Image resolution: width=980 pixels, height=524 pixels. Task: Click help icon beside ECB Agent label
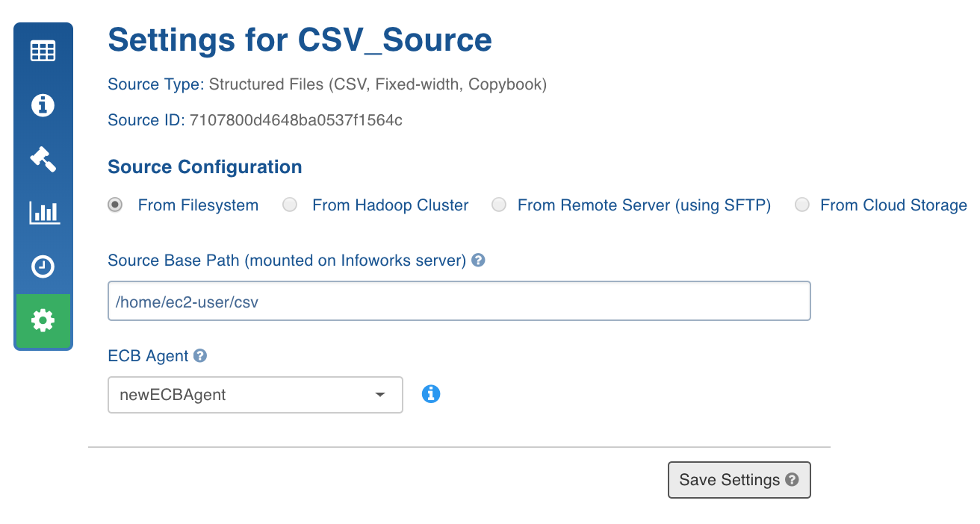coord(200,356)
